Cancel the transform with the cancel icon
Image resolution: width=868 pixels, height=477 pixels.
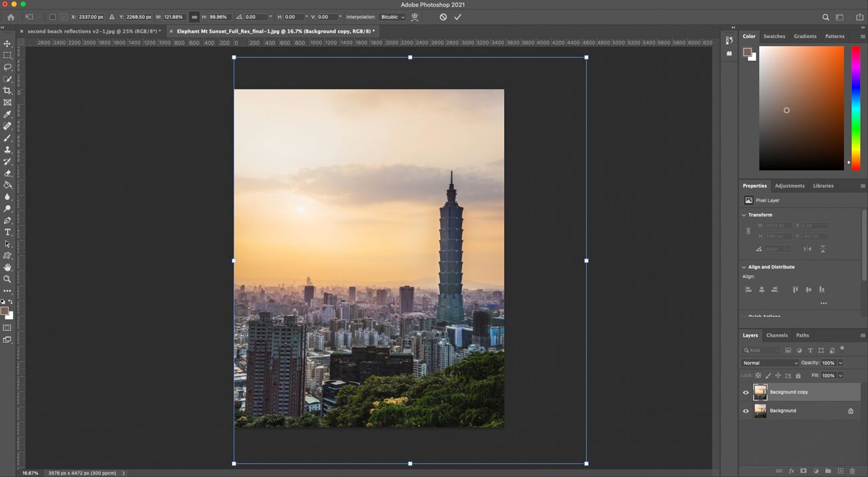pos(443,17)
